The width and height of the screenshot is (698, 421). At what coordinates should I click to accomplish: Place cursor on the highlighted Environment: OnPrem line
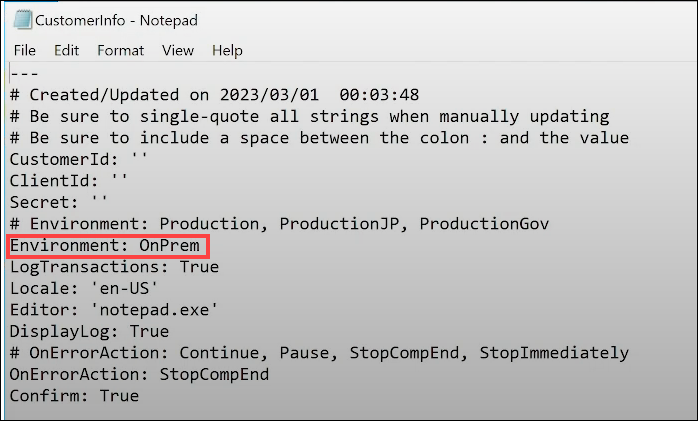pyautogui.click(x=108, y=246)
